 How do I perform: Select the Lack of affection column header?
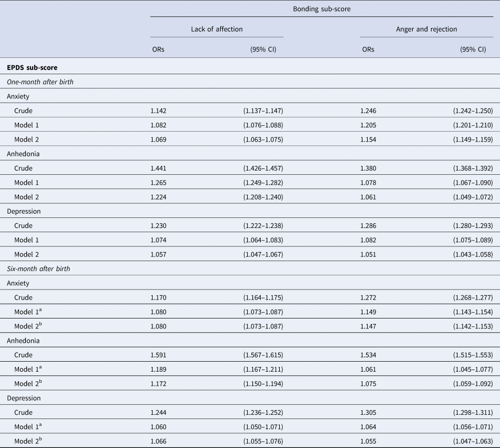tap(217, 29)
